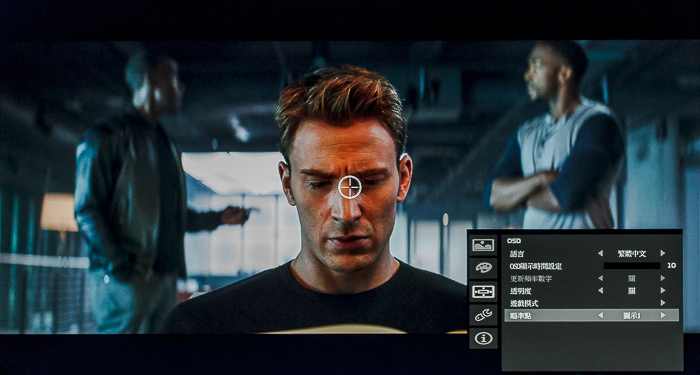
Task: Adjust the OSD顯示時間設定 slider bar
Action: coord(632,266)
